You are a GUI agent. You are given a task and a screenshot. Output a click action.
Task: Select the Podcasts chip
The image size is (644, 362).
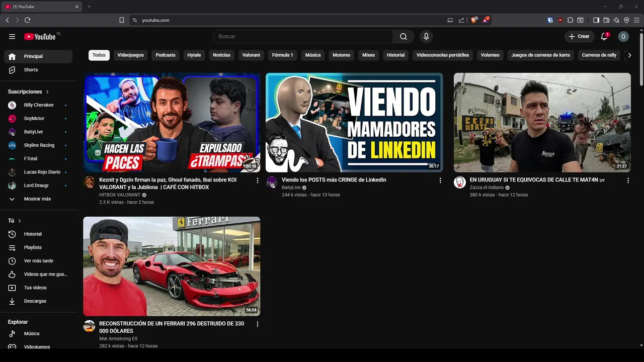[x=166, y=55]
